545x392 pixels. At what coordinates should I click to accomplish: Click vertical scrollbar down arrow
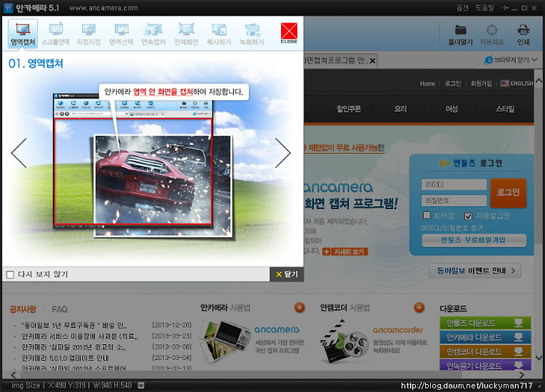[538, 357]
